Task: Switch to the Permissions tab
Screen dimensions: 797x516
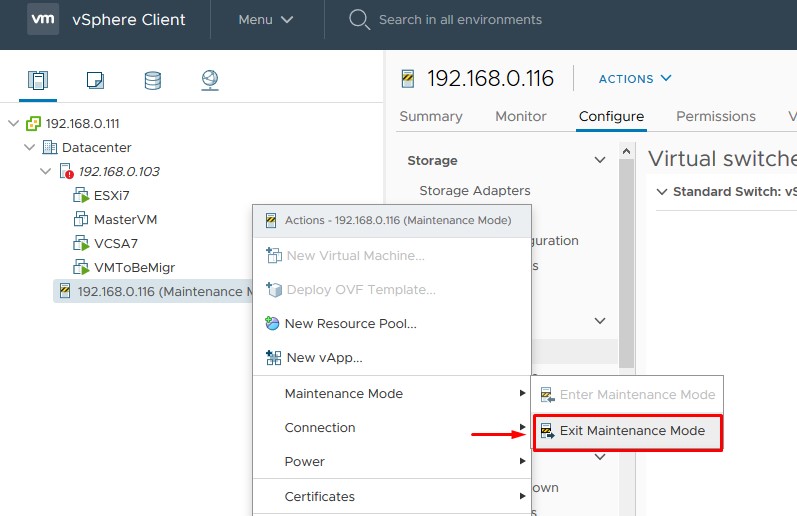Action: [x=716, y=116]
